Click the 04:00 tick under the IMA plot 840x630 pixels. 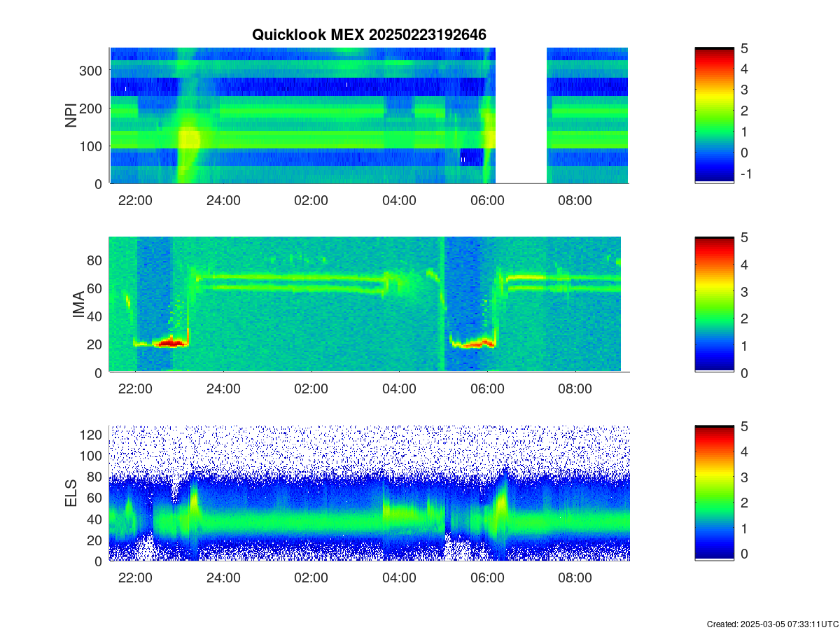(x=400, y=389)
